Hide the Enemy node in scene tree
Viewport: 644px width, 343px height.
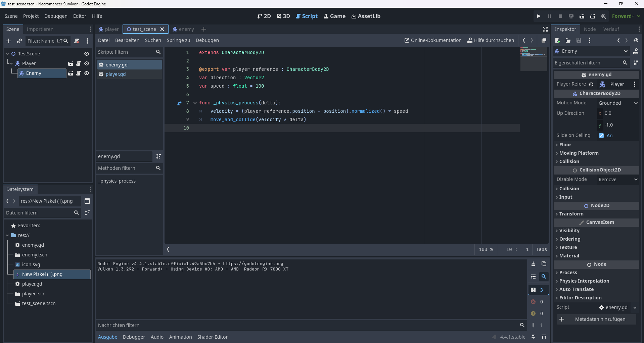87,73
